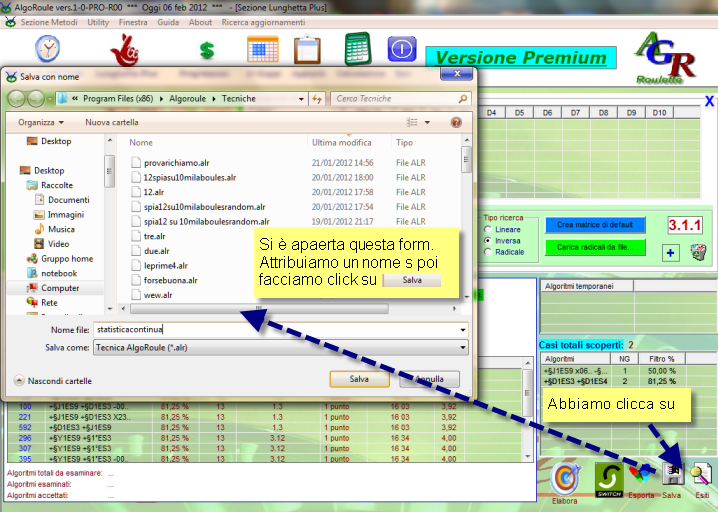Open the recent locations dropdown arrow
The height and width of the screenshot is (512, 718).
coord(50,99)
